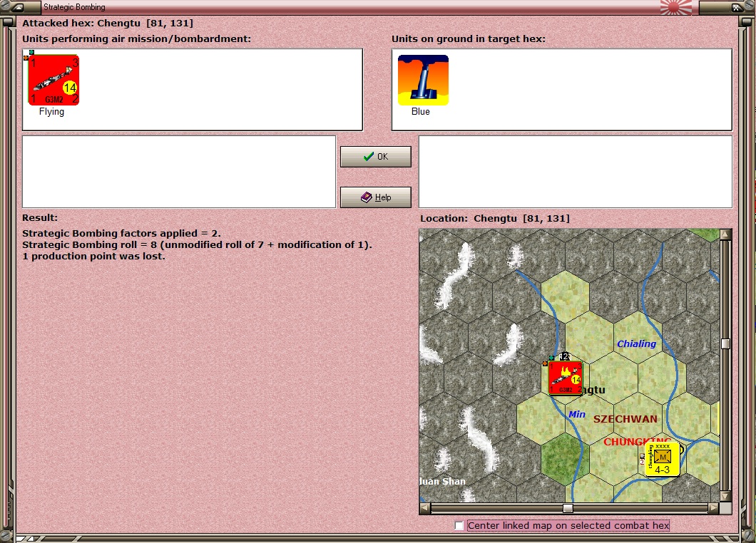Toggle Center linked map on selected combat hex

tap(459, 525)
